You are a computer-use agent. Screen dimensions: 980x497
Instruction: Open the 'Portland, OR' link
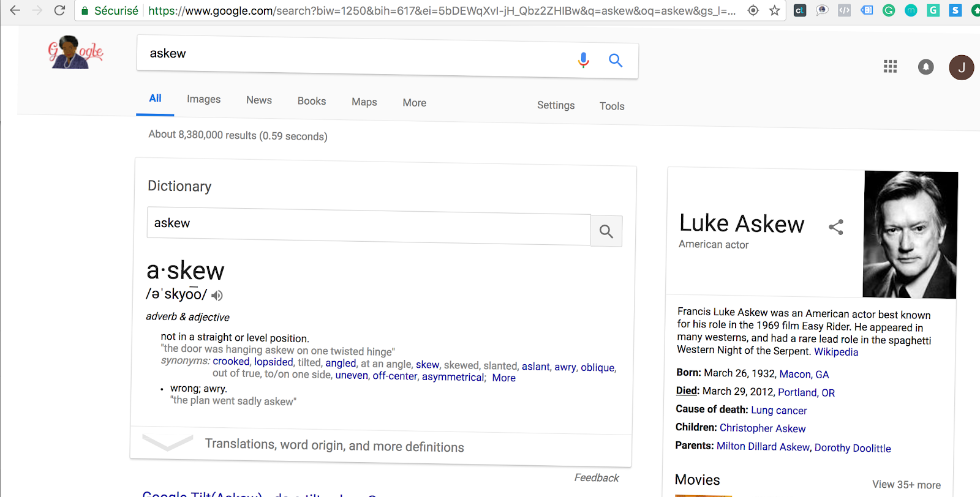tap(806, 393)
